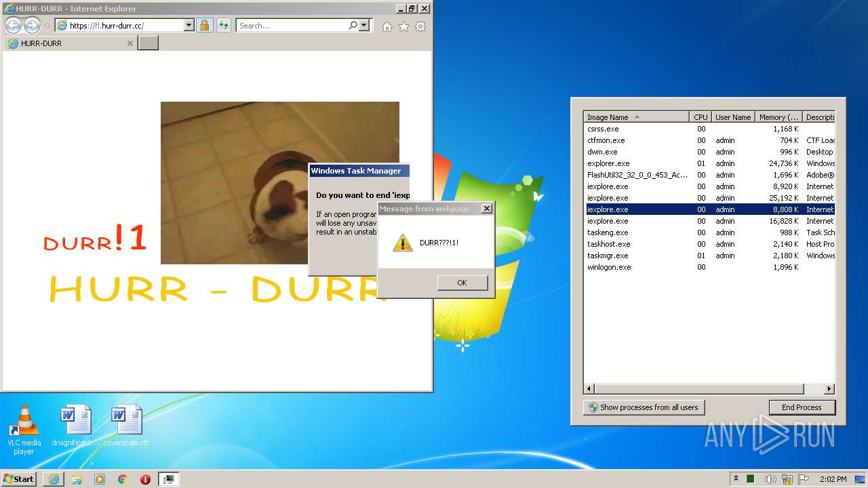
Task: Refresh page with green arrows icon
Action: click(x=224, y=26)
